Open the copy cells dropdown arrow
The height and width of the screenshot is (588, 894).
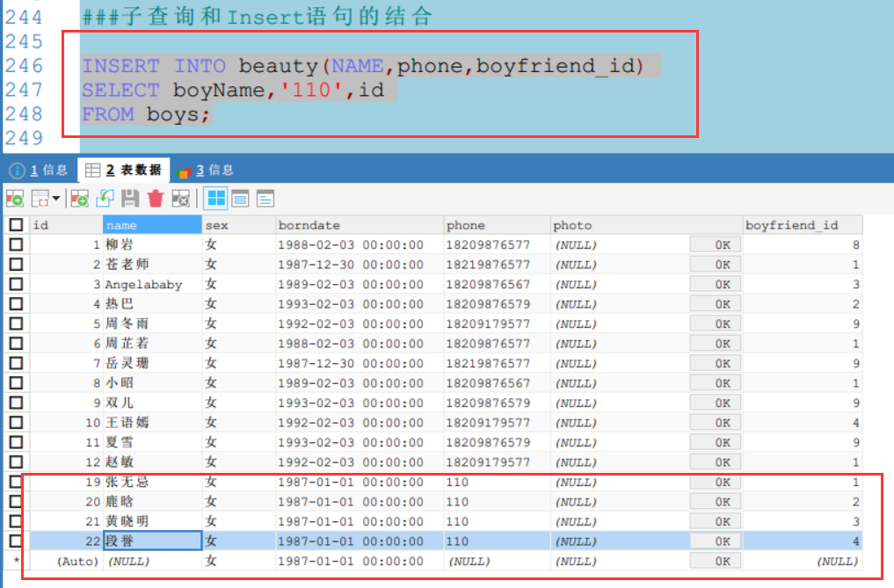(56, 199)
